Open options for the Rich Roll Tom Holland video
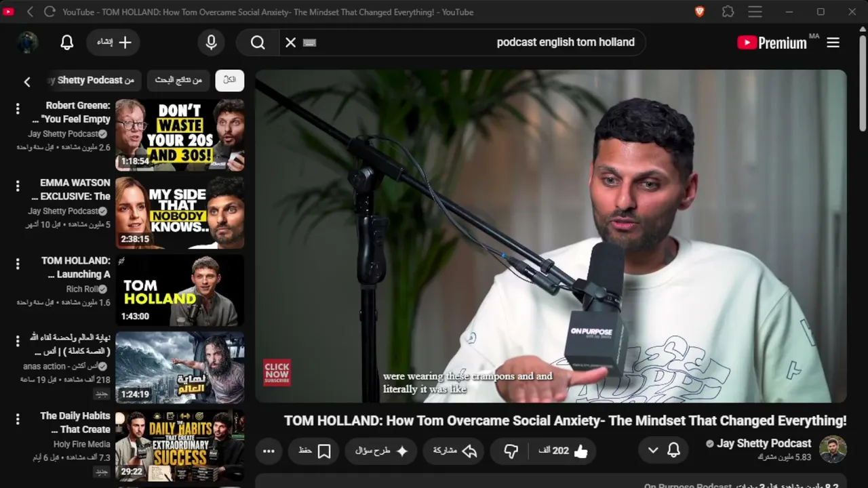This screenshot has width=868, height=488. 18,264
